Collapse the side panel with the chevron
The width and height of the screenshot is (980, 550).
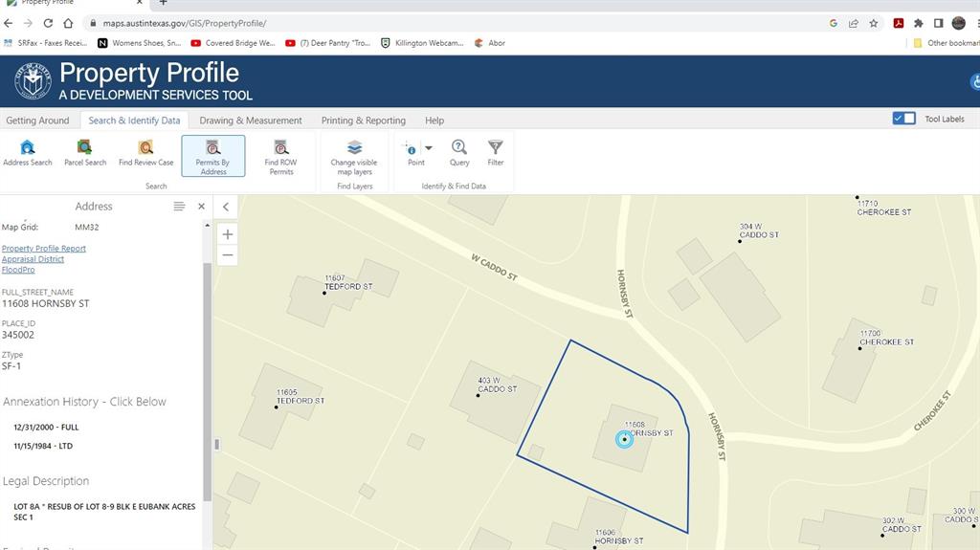click(226, 207)
